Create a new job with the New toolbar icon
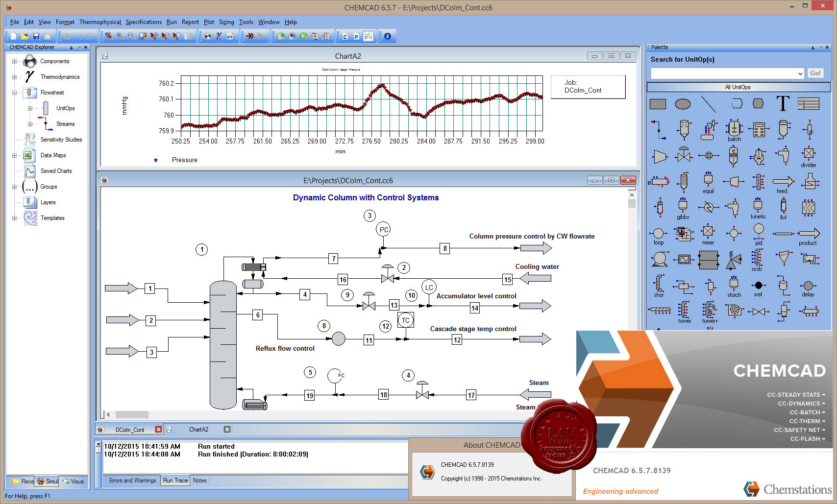The height and width of the screenshot is (504, 837). click(14, 36)
